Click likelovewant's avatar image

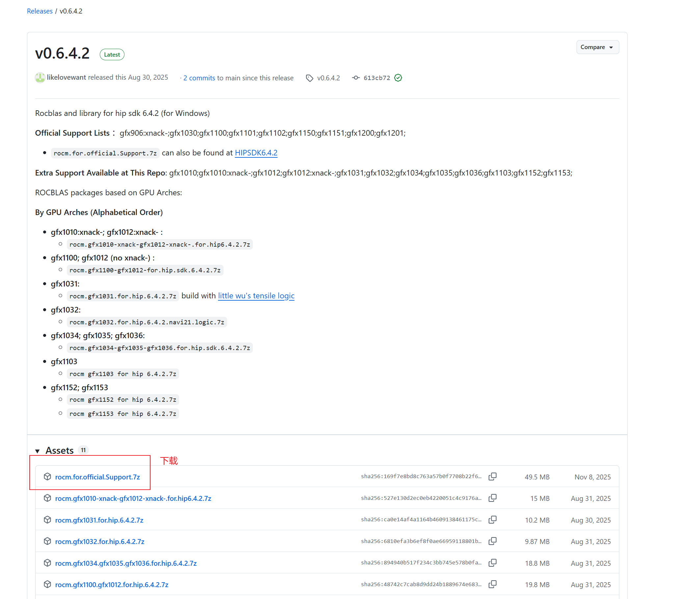pyautogui.click(x=40, y=78)
